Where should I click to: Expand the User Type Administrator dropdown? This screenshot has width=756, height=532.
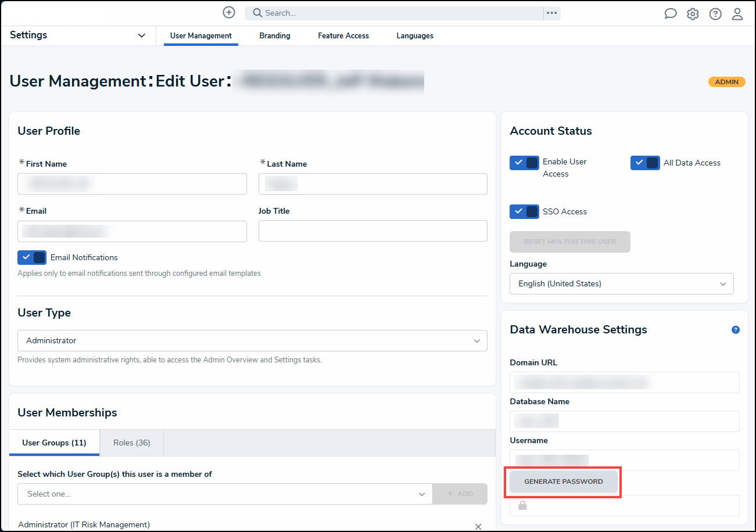pos(252,341)
